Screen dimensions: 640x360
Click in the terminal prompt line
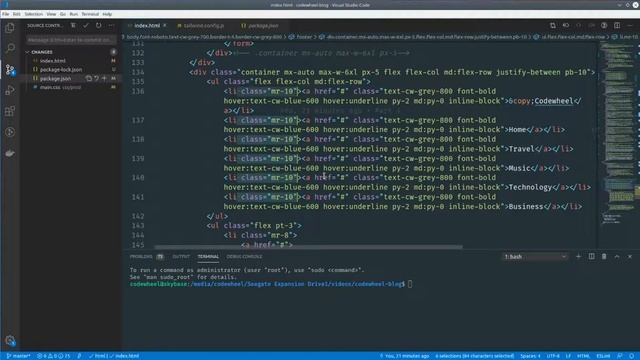pos(271,284)
